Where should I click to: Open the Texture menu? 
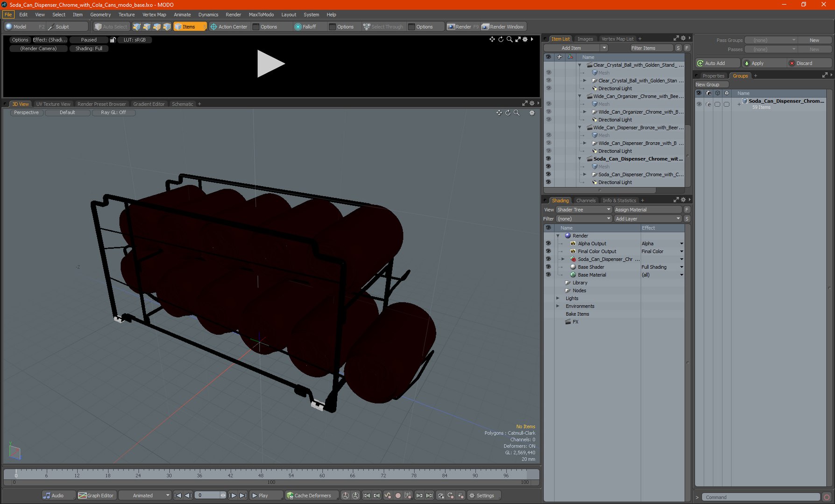tap(127, 14)
